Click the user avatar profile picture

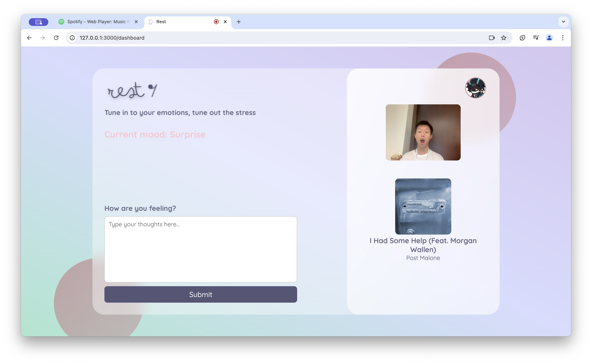475,88
